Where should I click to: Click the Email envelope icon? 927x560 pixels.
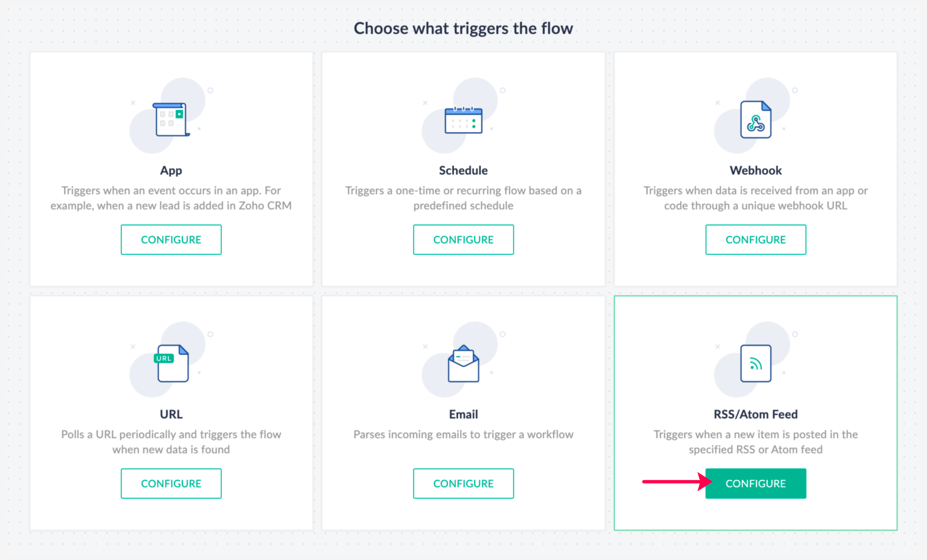click(x=463, y=364)
